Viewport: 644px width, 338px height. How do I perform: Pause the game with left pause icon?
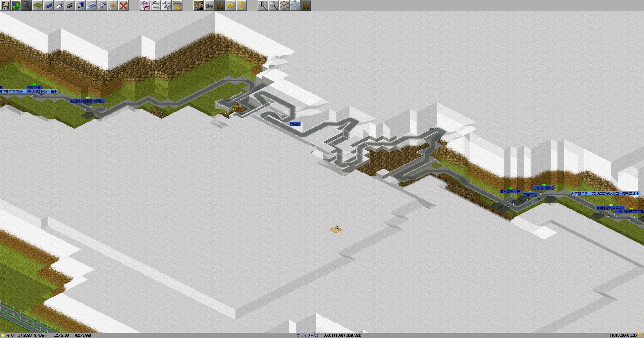(220, 5)
